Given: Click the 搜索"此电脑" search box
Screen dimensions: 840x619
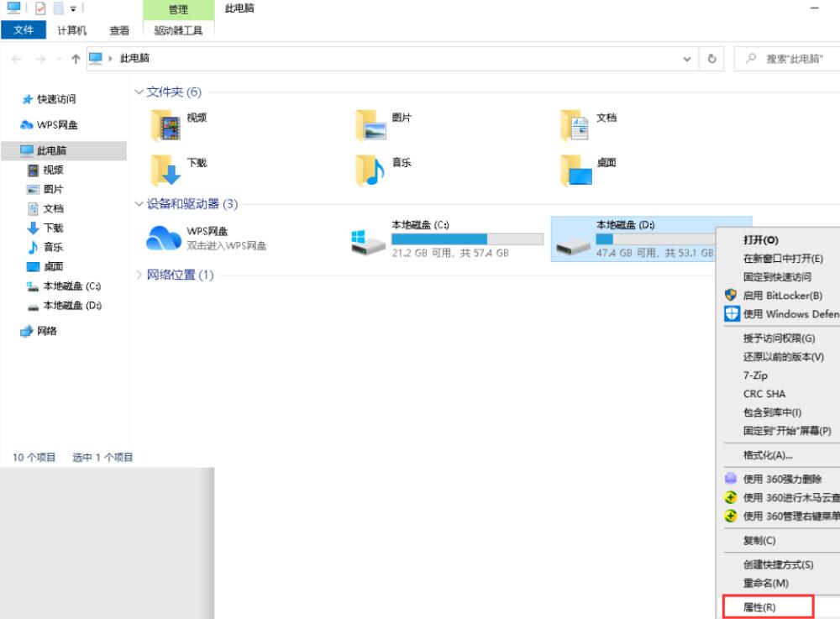Looking at the screenshot, I should 788,59.
